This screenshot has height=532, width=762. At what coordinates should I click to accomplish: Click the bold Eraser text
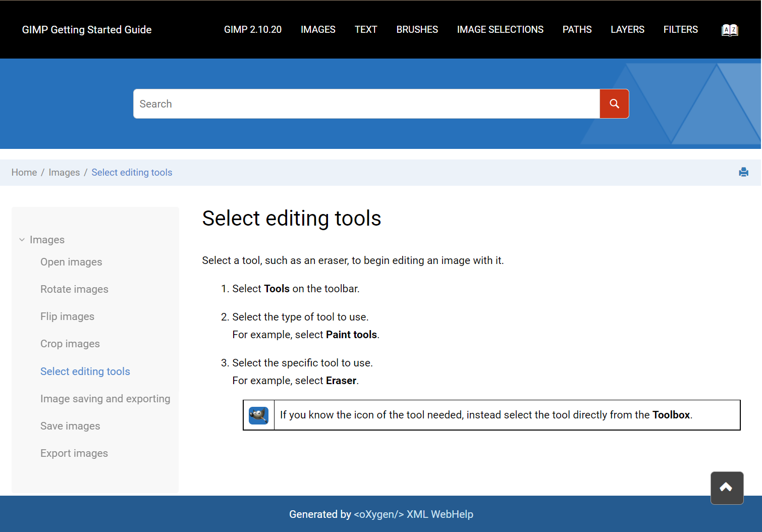click(x=341, y=381)
